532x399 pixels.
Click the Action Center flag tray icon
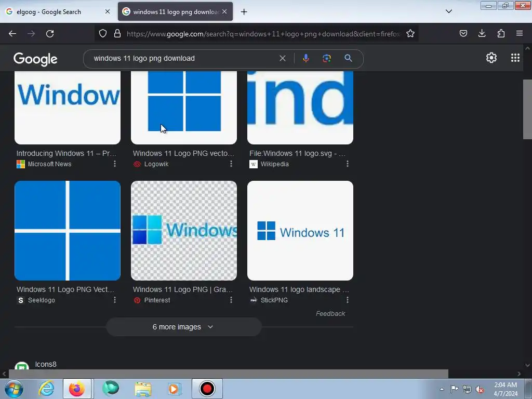(x=454, y=389)
